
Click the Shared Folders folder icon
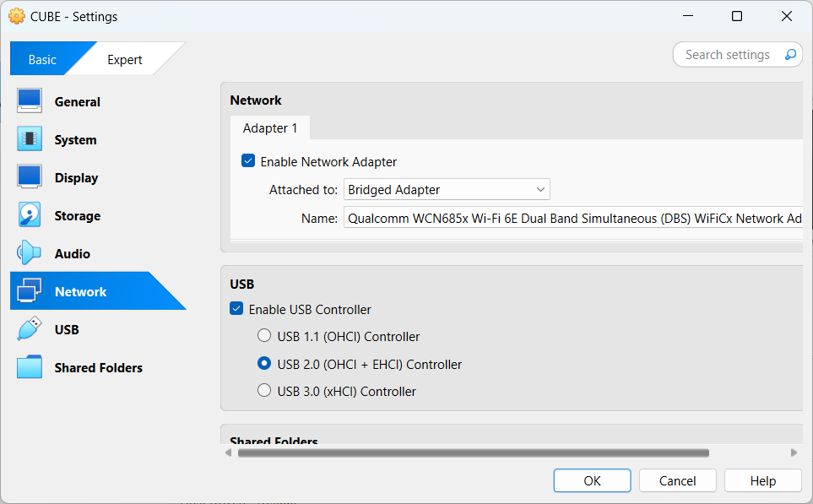click(30, 367)
